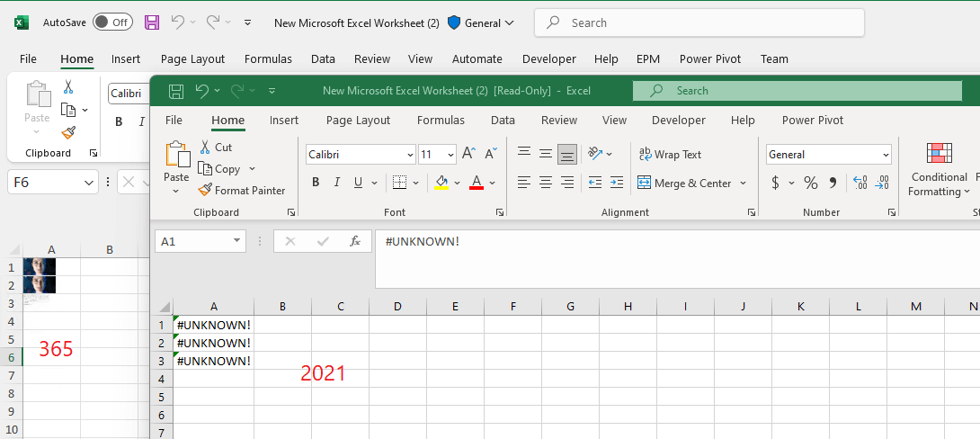This screenshot has height=439, width=980.
Task: Click Align Left icon
Action: tap(524, 183)
